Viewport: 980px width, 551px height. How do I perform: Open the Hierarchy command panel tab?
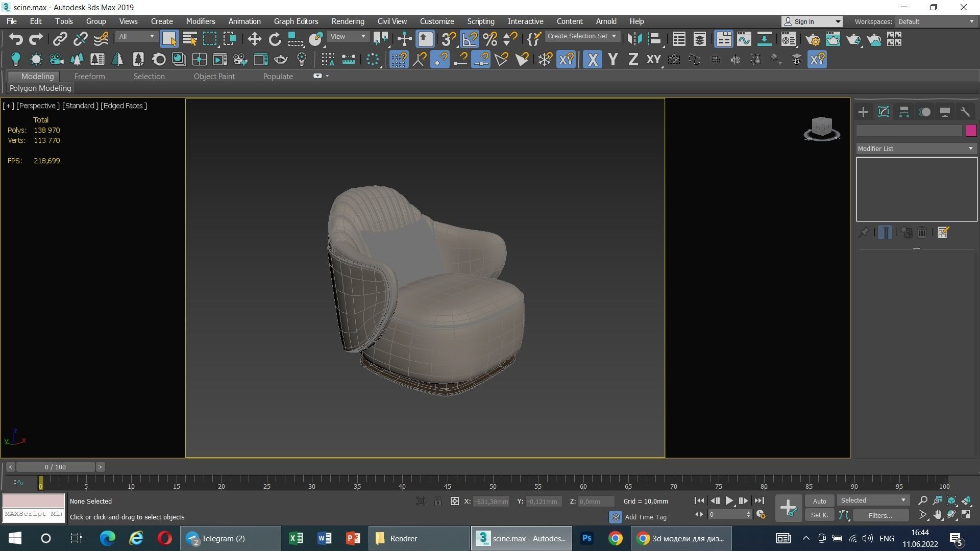[x=904, y=112]
